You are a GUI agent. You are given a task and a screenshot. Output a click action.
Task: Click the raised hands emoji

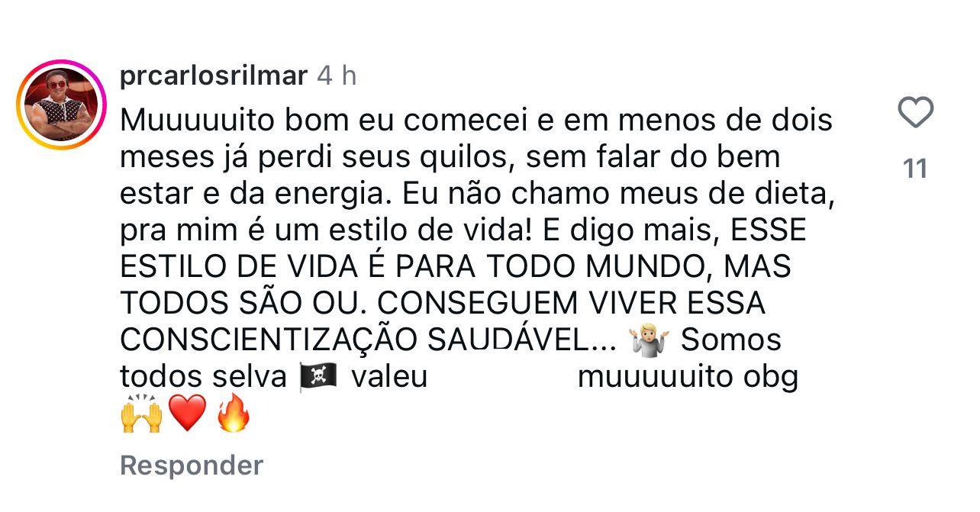[x=141, y=415]
